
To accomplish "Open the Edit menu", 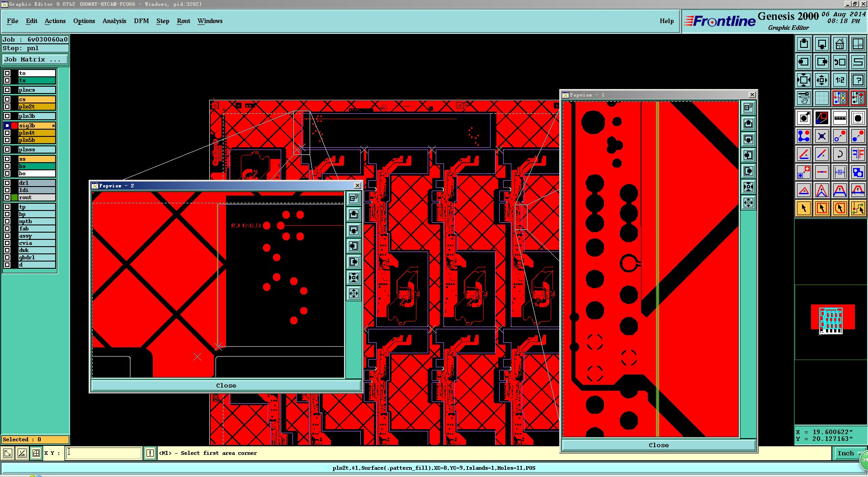I will coord(32,21).
